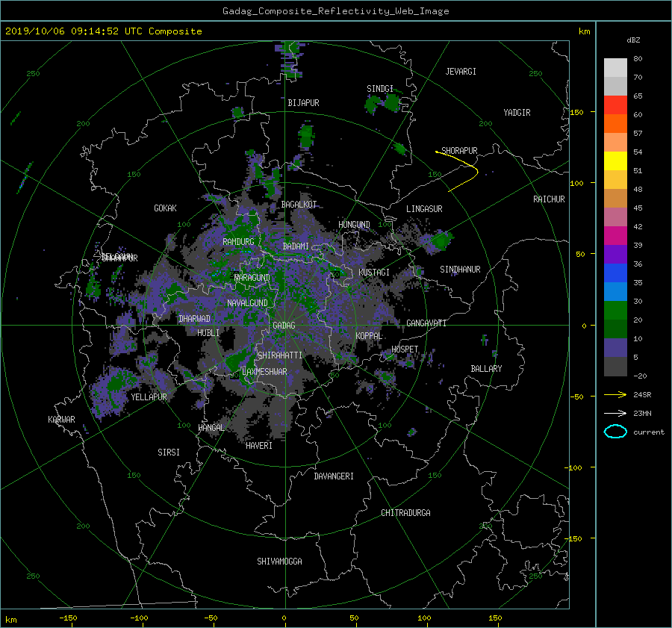672x628 pixels.
Task: Click the green echo cell east of LINGASUR
Action: point(441,240)
